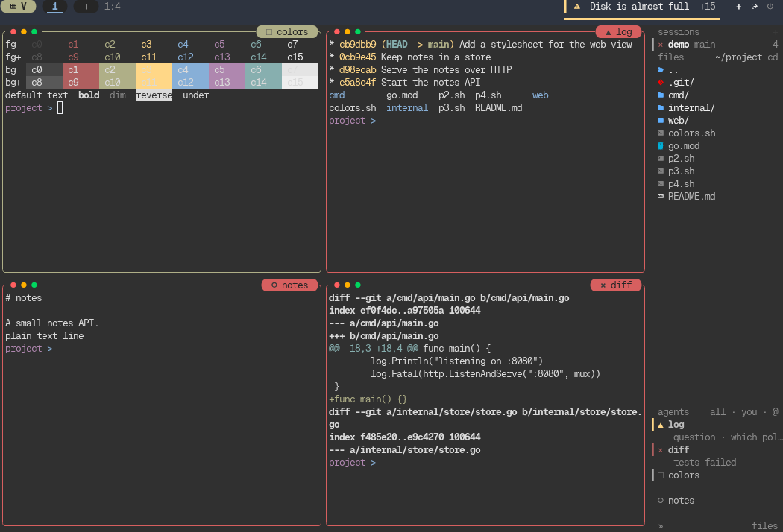Filter agents by all
This screenshot has height=532, width=783.
(x=717, y=412)
